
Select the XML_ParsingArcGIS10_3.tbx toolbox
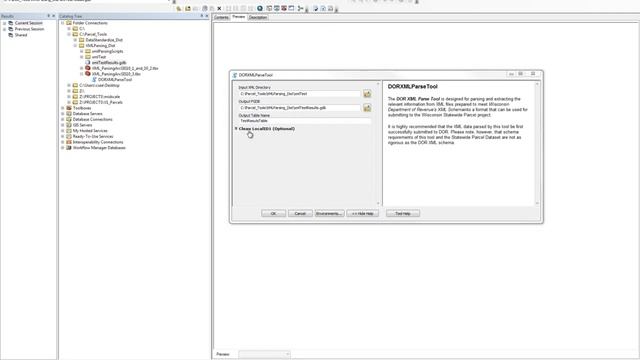116,74
